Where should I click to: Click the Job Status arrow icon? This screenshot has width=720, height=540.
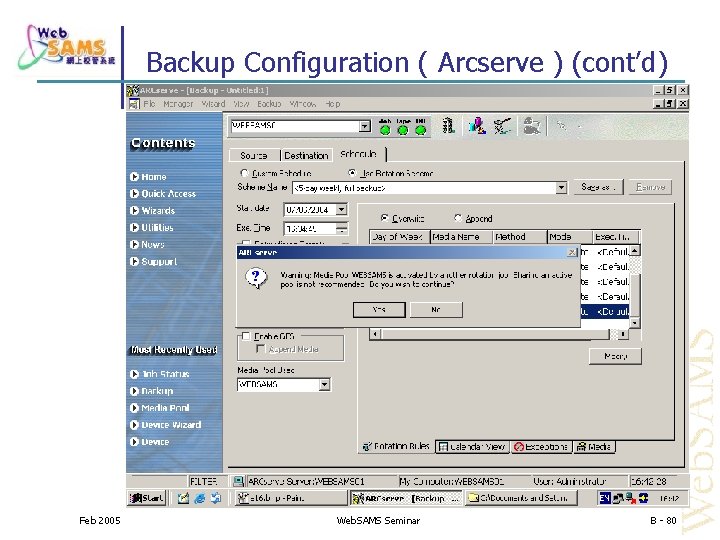(x=135, y=374)
